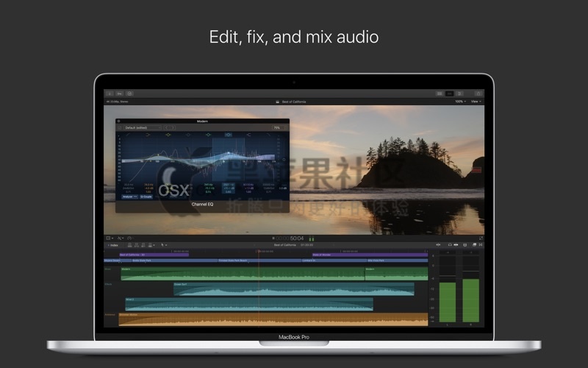The image size is (588, 368).
Task: Toggle skimming icon in timeline toolbar
Action: [x=438, y=245]
